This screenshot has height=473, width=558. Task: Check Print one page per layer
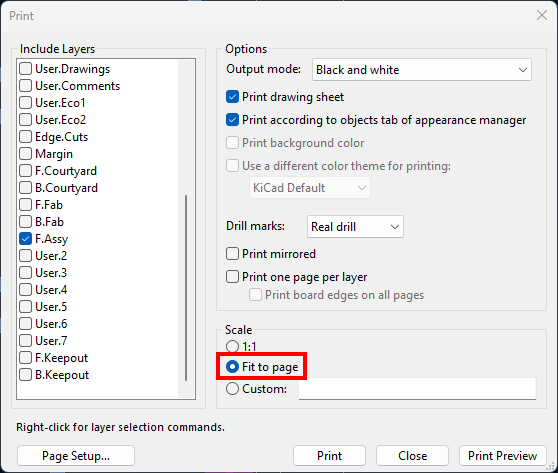pos(232,277)
